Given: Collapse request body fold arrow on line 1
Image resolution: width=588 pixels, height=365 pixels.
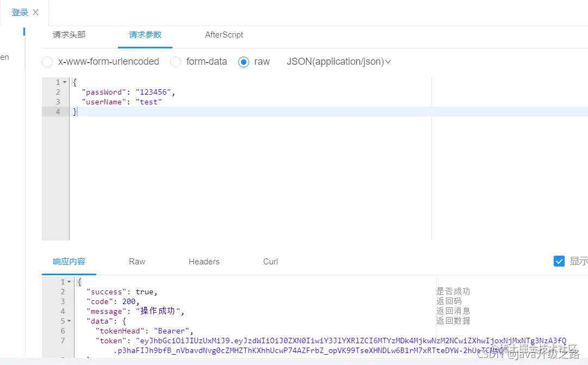Looking at the screenshot, I should 65,82.
